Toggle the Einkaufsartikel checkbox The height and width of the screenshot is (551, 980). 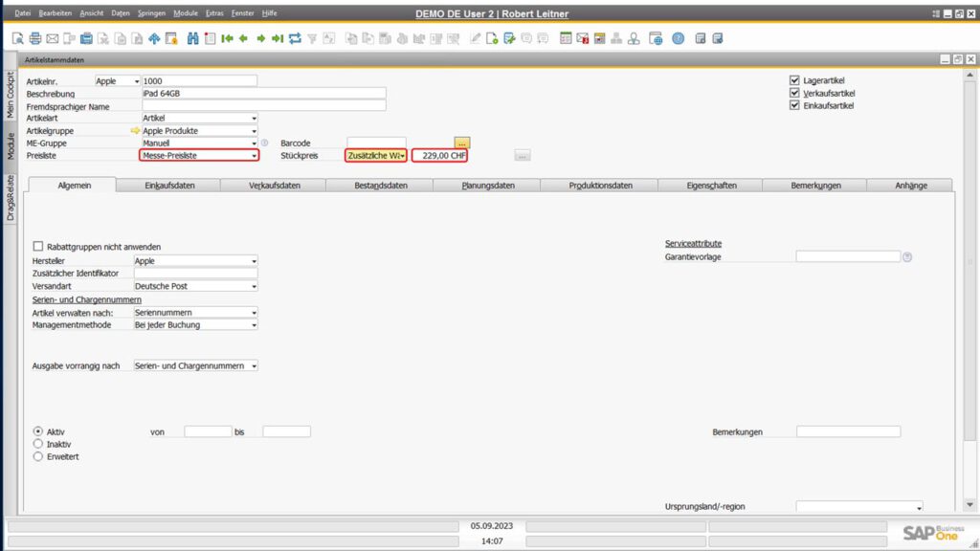pos(794,105)
